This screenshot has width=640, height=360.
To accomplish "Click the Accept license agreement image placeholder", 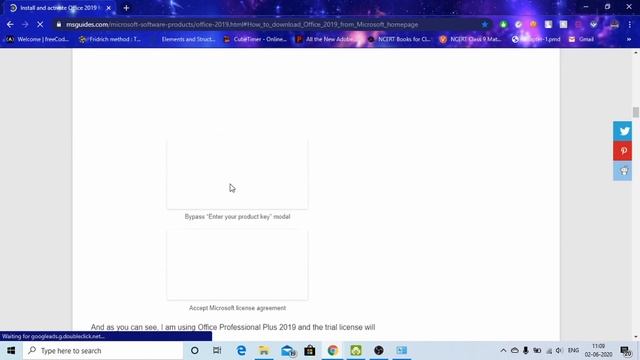I will pyautogui.click(x=237, y=264).
